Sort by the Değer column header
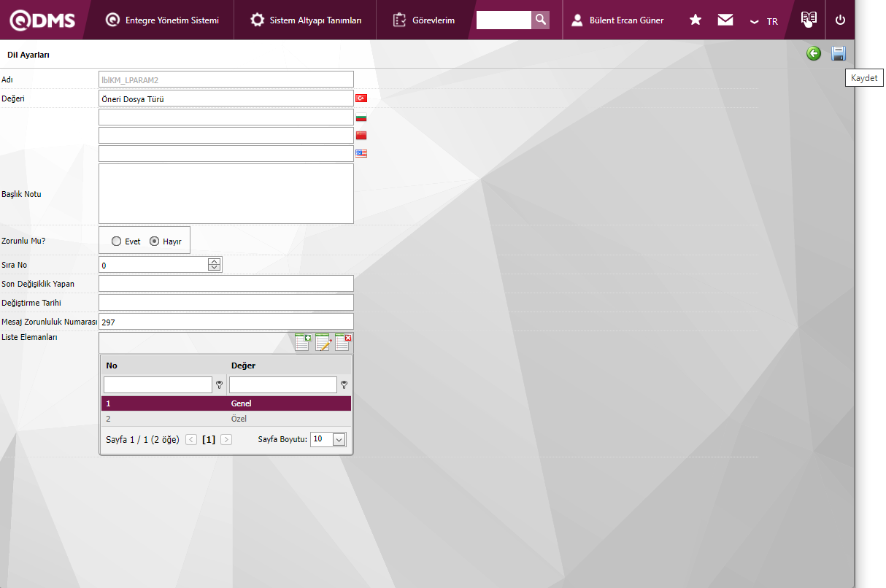The height and width of the screenshot is (588, 886). (x=243, y=365)
